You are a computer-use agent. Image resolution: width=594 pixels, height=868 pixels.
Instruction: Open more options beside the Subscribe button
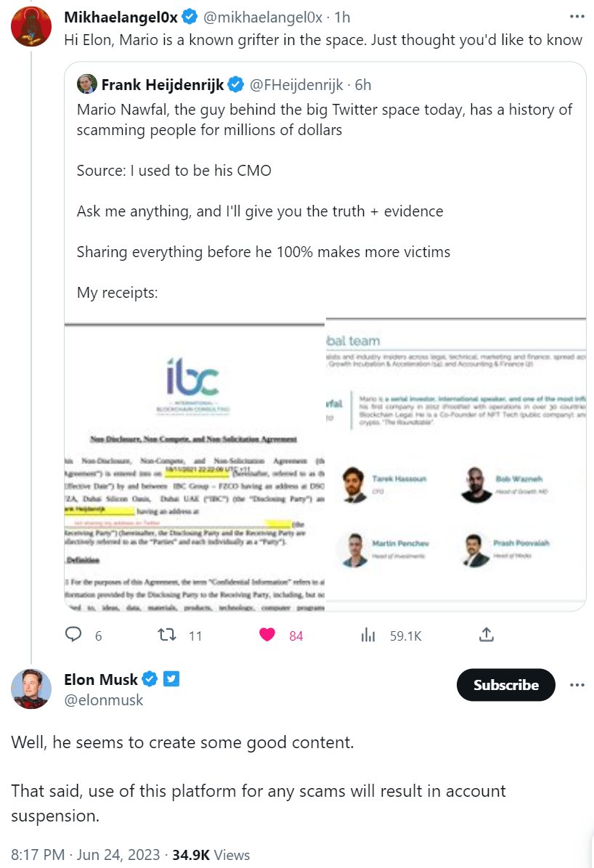577,685
